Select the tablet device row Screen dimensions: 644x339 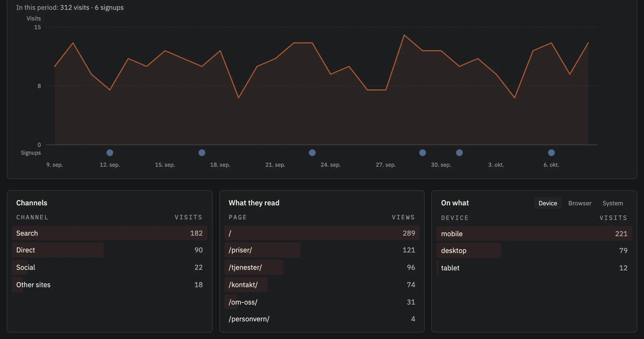click(x=534, y=268)
